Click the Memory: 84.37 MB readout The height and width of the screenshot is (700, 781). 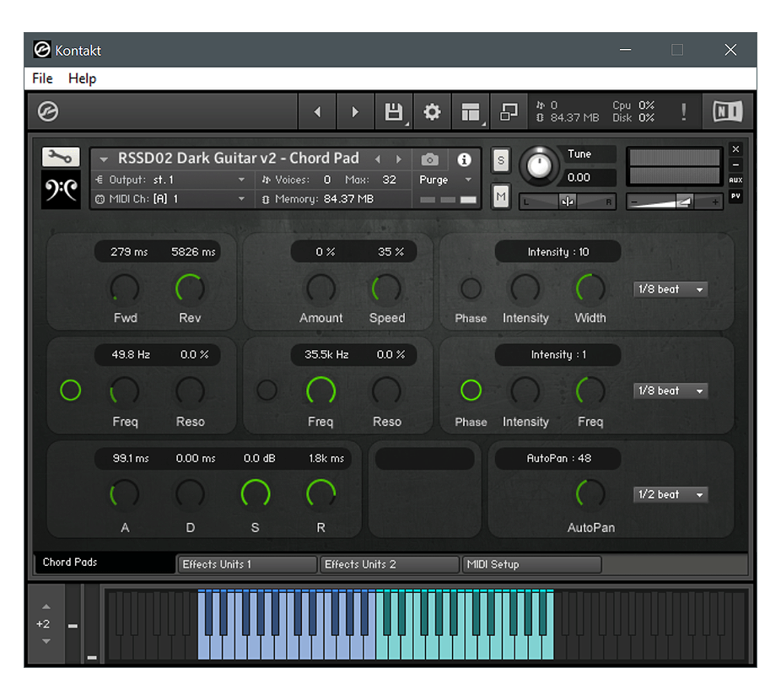click(x=318, y=199)
